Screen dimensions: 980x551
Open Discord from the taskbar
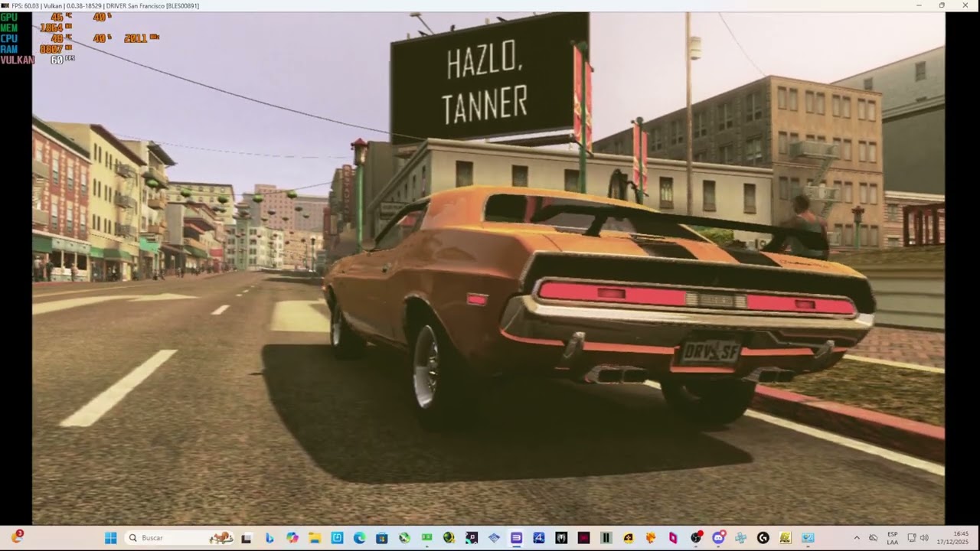[718, 538]
